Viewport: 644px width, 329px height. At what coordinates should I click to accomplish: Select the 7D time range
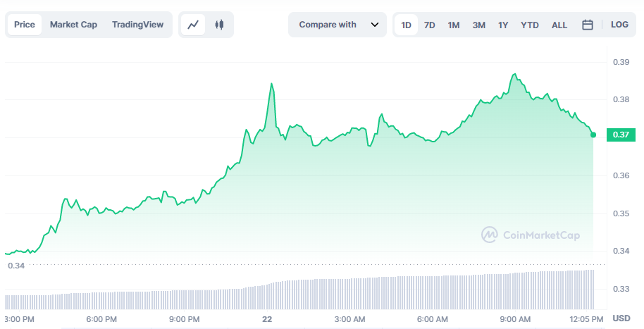point(429,25)
